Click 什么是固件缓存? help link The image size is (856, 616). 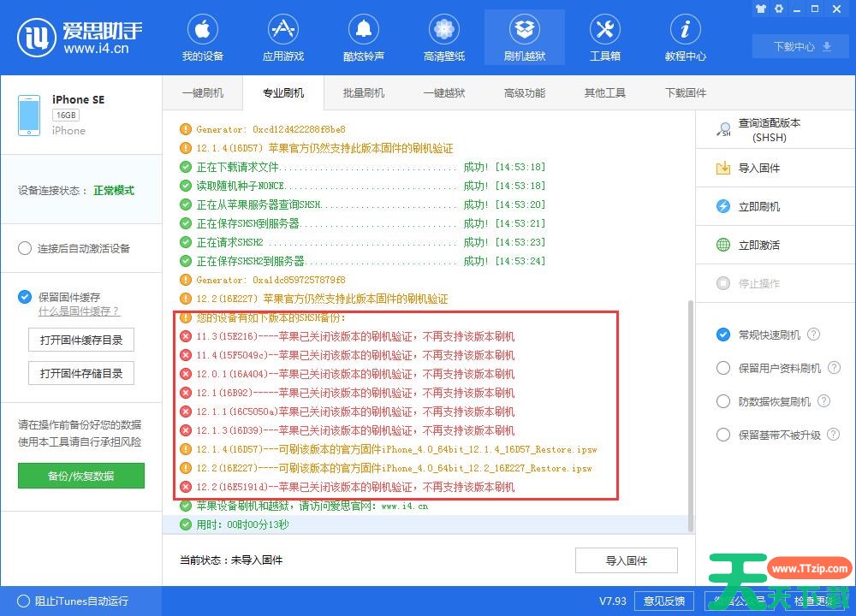click(x=79, y=311)
